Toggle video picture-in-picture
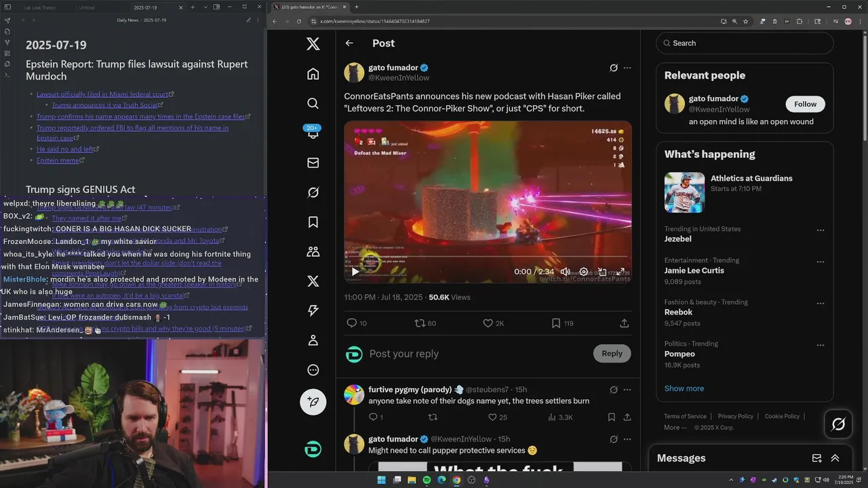 (601, 272)
